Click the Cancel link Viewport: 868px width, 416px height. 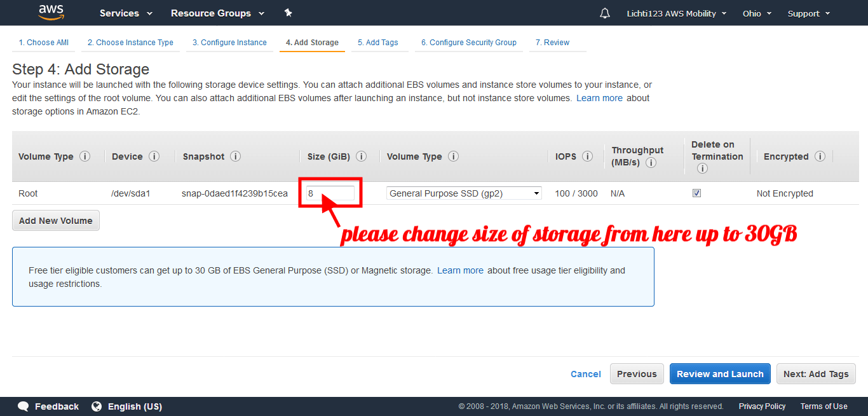point(585,374)
